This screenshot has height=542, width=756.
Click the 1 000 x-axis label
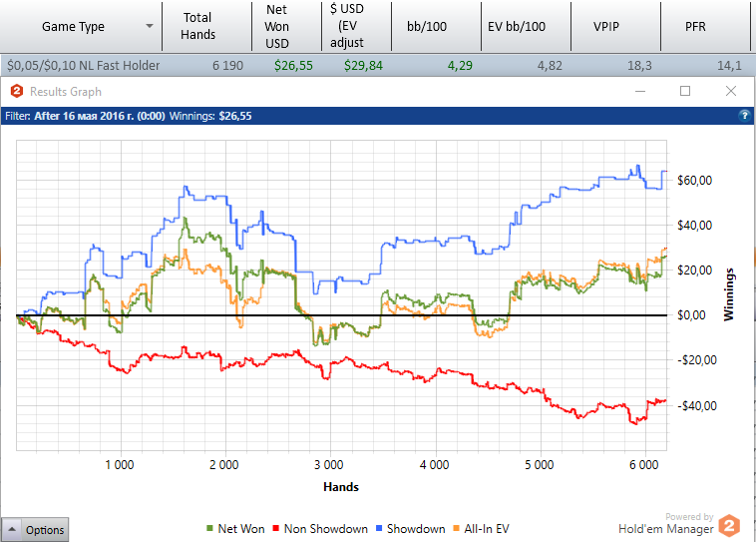click(120, 465)
